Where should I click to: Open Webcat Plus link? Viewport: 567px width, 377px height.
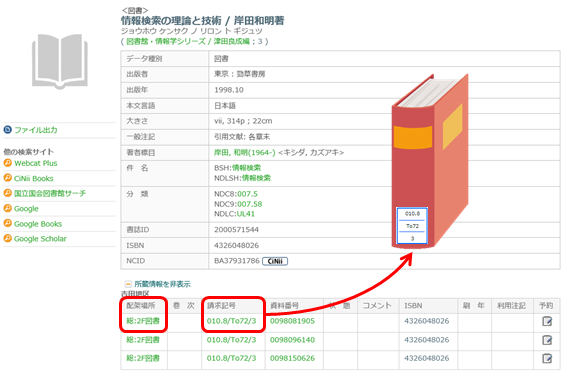(35, 163)
